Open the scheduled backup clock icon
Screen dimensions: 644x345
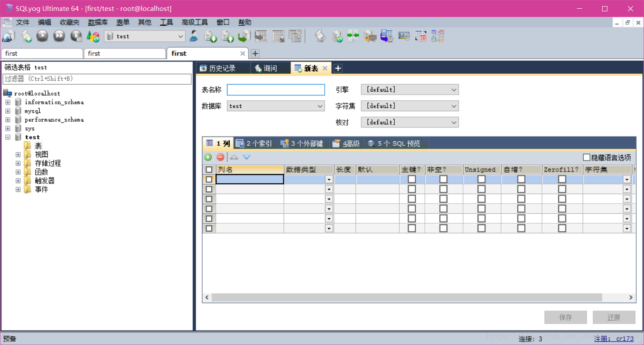[387, 36]
